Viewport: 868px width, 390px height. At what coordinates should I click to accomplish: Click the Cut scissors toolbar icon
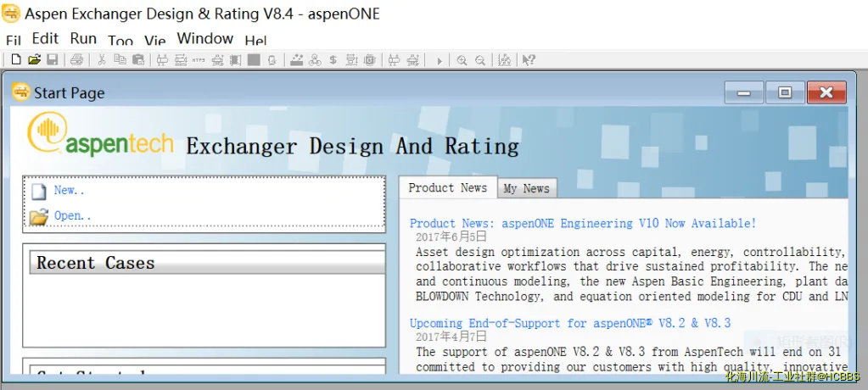pyautogui.click(x=102, y=60)
